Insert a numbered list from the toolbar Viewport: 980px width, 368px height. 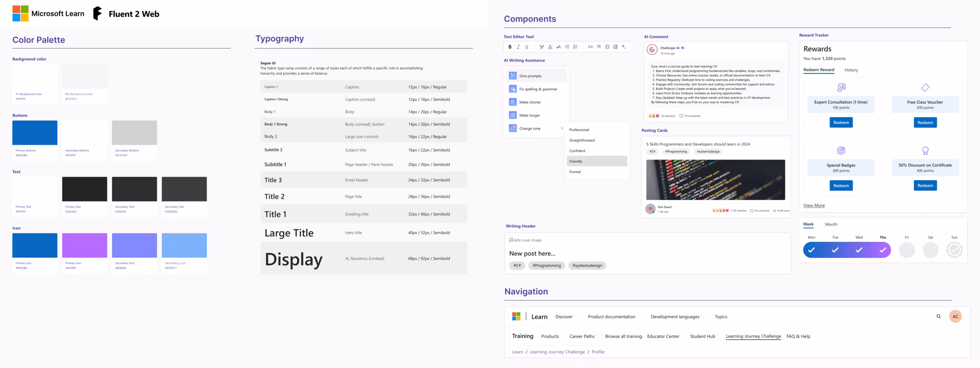(575, 47)
